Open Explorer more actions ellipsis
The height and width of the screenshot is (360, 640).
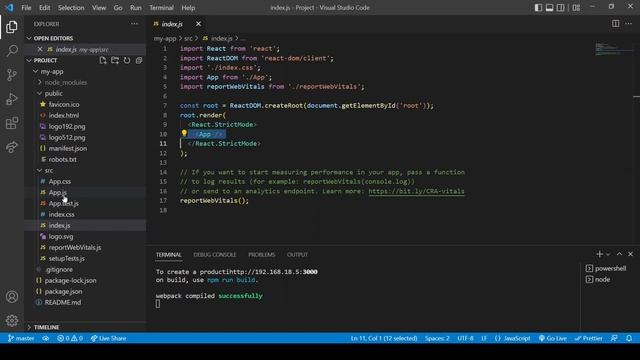(x=134, y=24)
